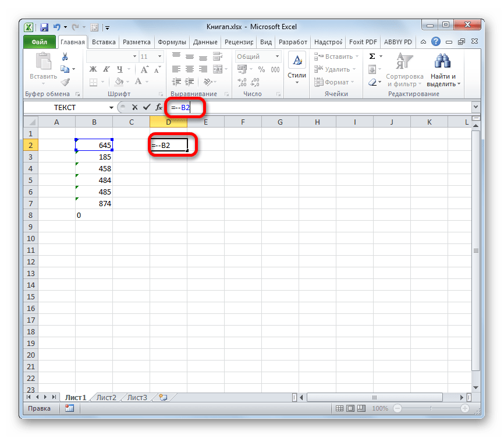Click the increase indent icon
This screenshot has height=438, width=504.
point(190,82)
